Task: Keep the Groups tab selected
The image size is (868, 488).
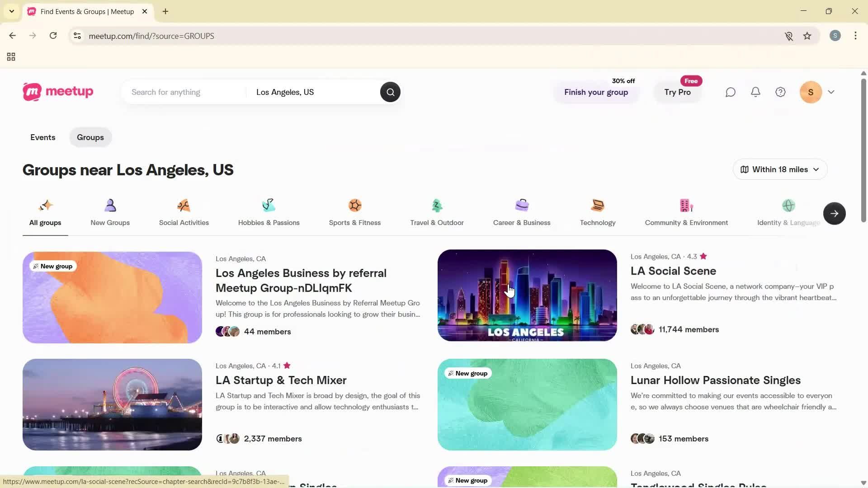Action: coord(90,137)
